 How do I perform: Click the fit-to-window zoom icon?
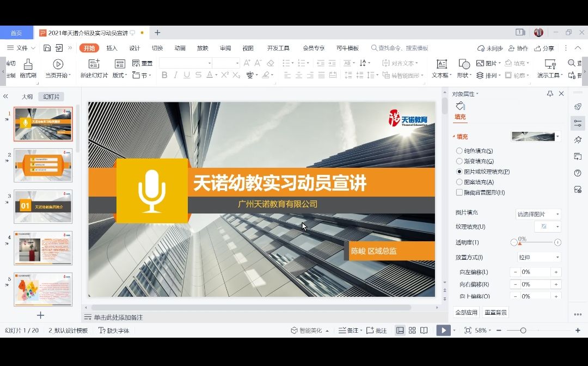[x=468, y=331]
